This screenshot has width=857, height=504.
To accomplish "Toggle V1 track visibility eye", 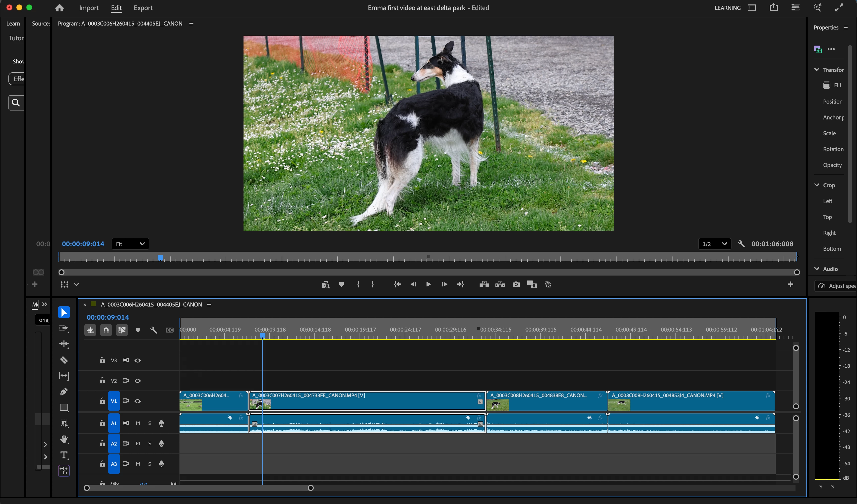I will [137, 401].
